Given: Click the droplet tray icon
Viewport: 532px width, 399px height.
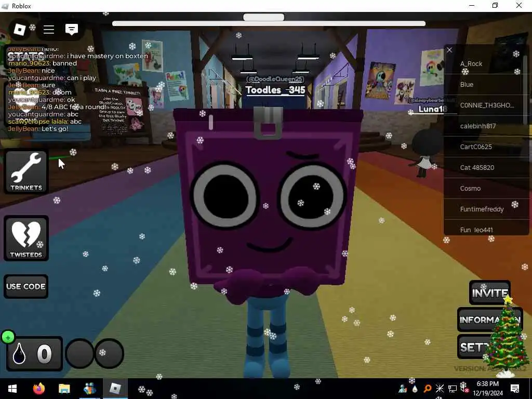Looking at the screenshot, I should (x=415, y=389).
